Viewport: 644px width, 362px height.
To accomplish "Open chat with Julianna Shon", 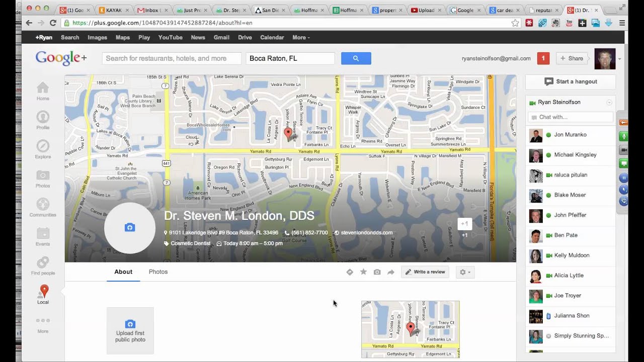I will click(571, 316).
